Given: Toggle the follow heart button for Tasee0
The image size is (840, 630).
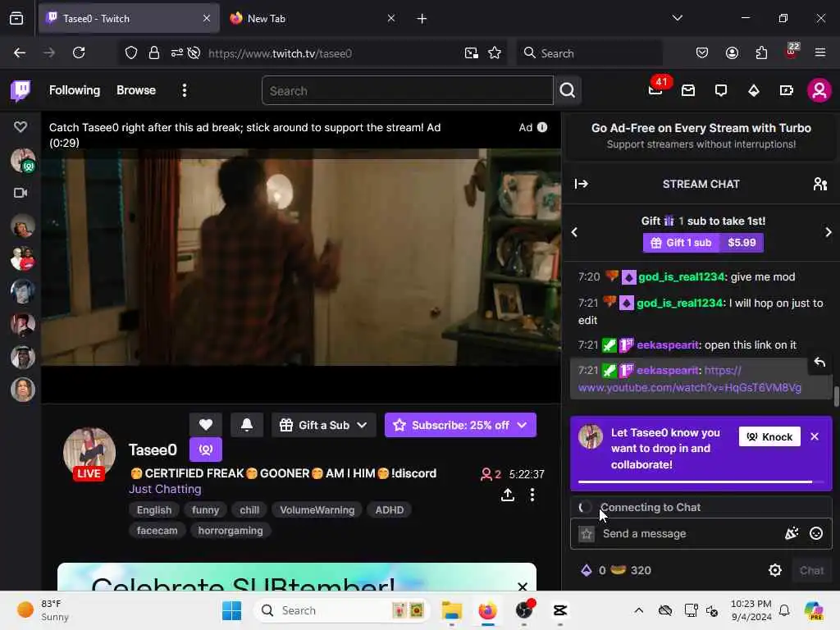Looking at the screenshot, I should [x=206, y=426].
